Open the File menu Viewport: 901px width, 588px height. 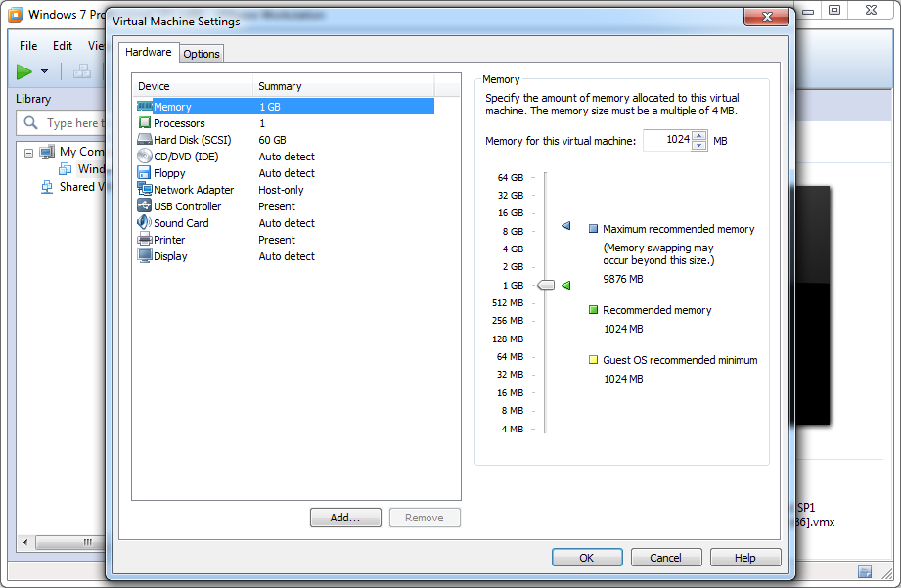click(28, 46)
